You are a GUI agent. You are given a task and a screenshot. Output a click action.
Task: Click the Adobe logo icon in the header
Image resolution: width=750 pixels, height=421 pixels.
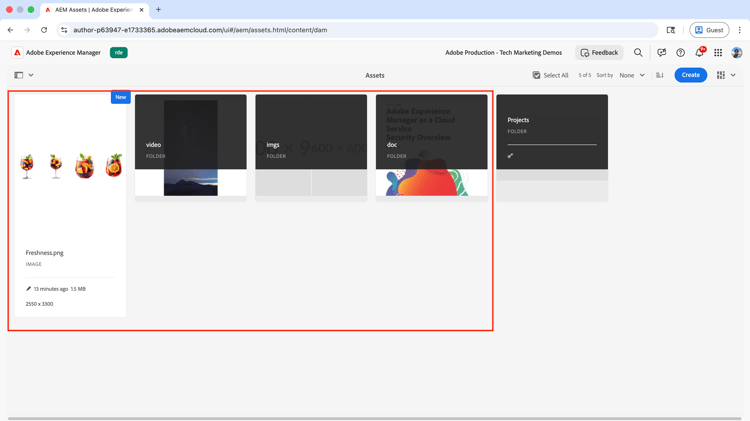tap(17, 53)
